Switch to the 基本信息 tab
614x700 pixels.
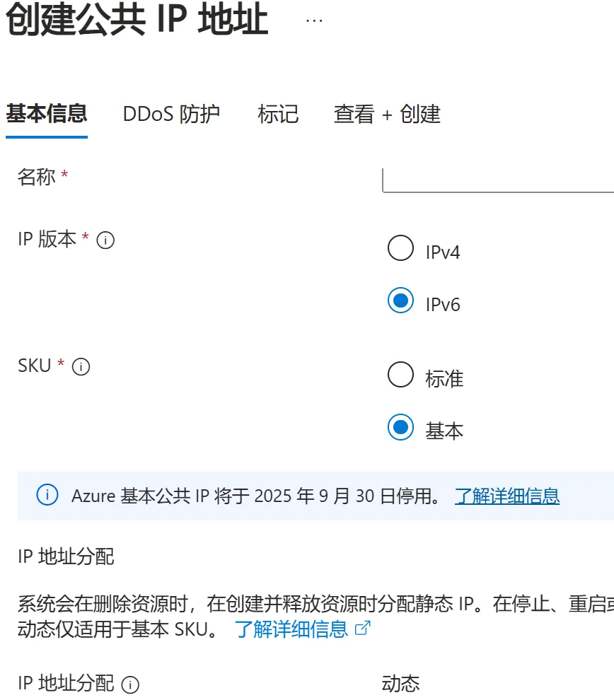pos(47,114)
